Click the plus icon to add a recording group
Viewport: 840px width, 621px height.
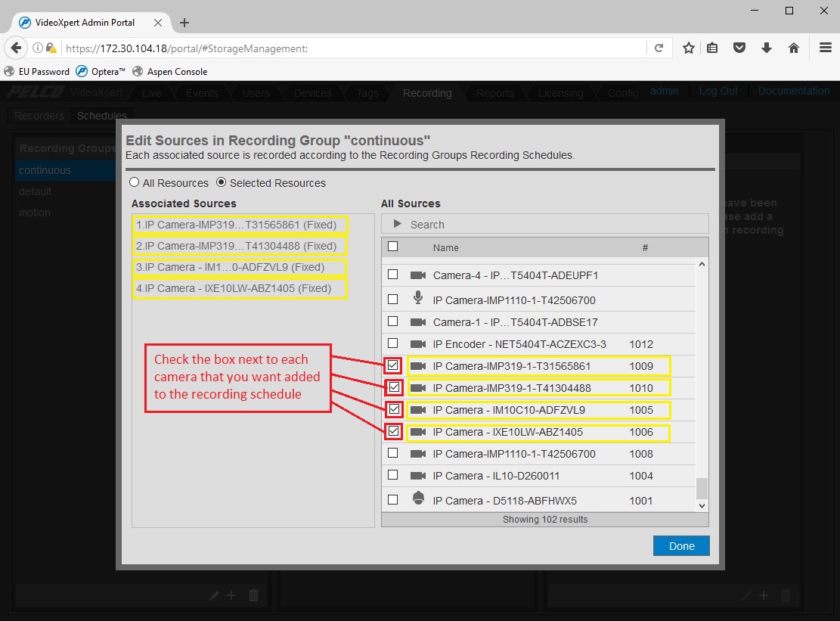click(231, 595)
